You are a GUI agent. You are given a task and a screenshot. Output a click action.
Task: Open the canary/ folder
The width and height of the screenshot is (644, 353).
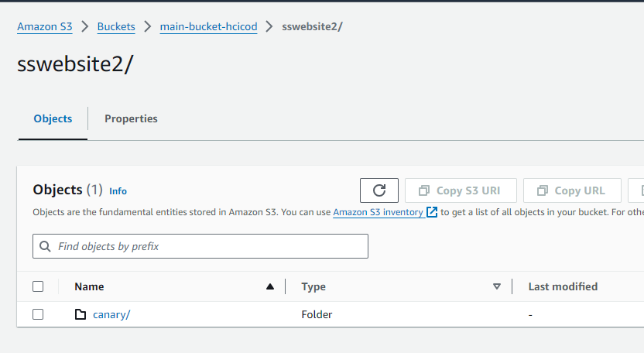[x=111, y=314]
